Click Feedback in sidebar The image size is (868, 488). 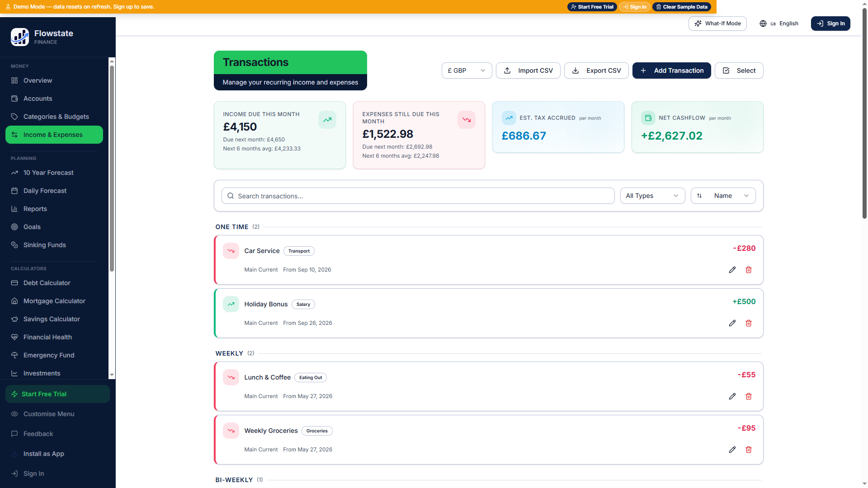click(x=57, y=434)
